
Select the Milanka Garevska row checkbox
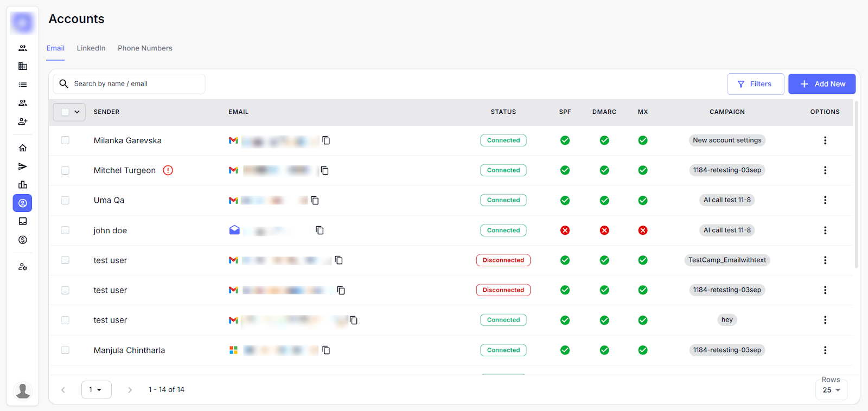pos(65,140)
